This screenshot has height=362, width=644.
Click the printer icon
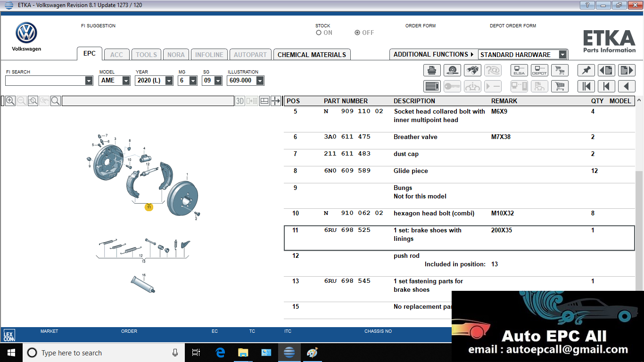tap(431, 70)
